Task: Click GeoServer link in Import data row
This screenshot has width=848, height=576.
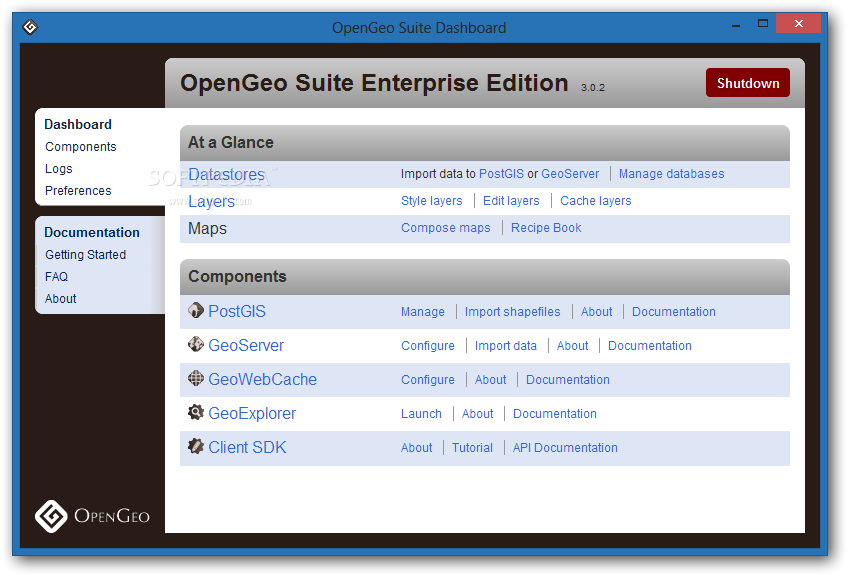Action: point(570,174)
